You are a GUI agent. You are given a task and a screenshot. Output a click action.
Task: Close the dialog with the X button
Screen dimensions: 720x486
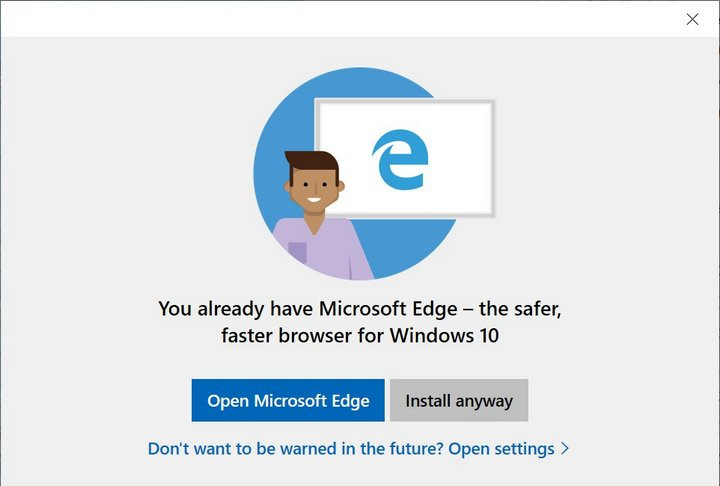coord(692,19)
